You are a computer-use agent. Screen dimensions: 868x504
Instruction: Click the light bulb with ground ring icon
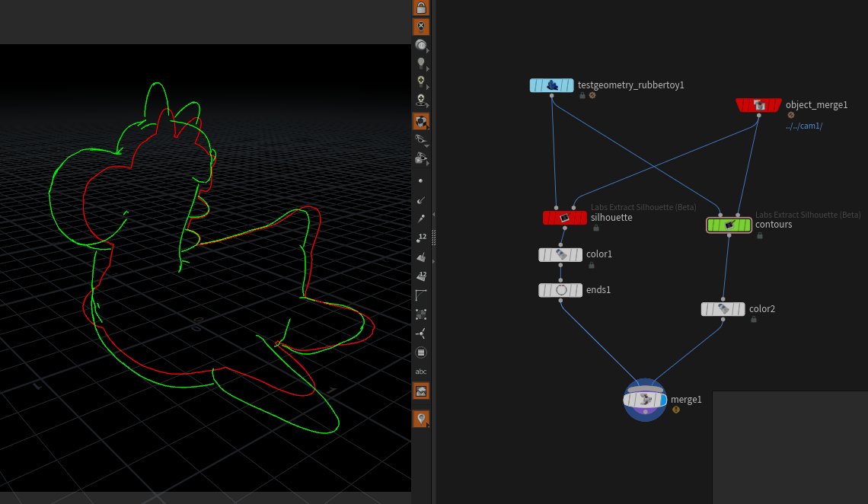[421, 100]
